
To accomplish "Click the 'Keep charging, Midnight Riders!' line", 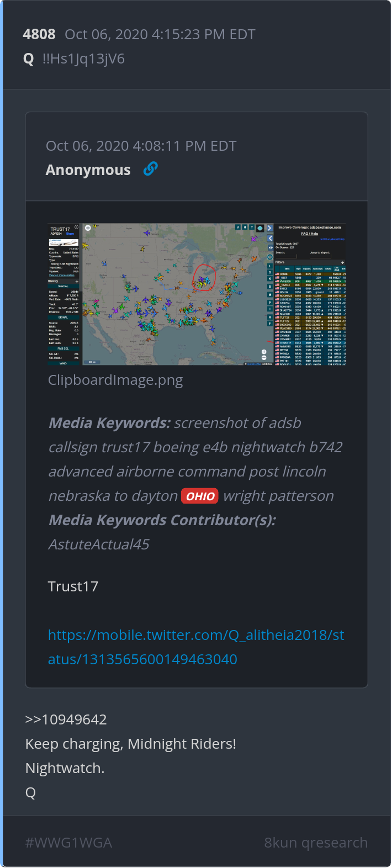I will point(131,744).
